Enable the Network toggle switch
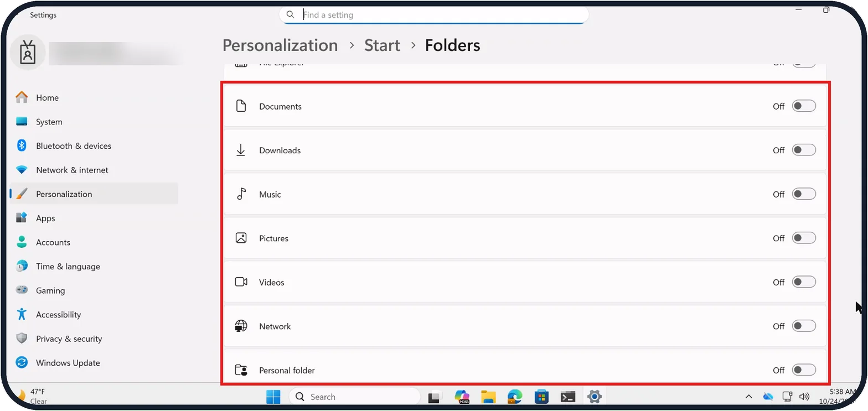This screenshot has height=411, width=868. tap(804, 326)
